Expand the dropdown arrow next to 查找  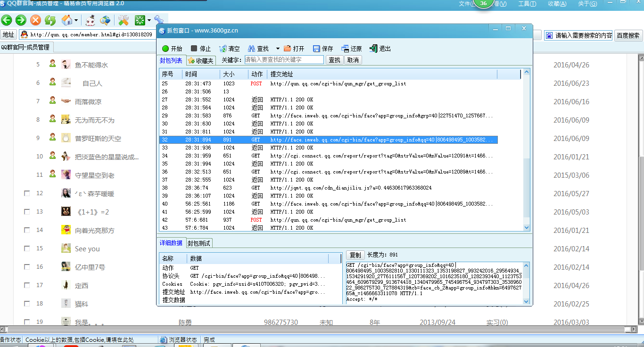278,49
